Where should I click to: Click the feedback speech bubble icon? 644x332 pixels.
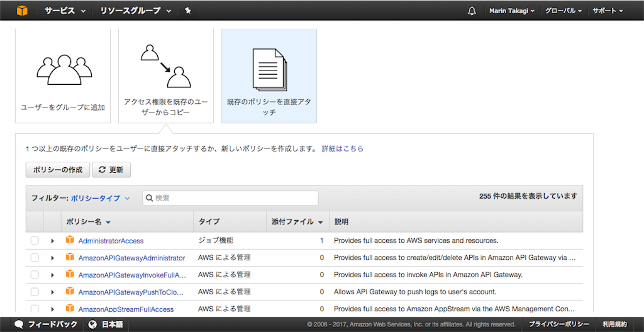coord(19,324)
